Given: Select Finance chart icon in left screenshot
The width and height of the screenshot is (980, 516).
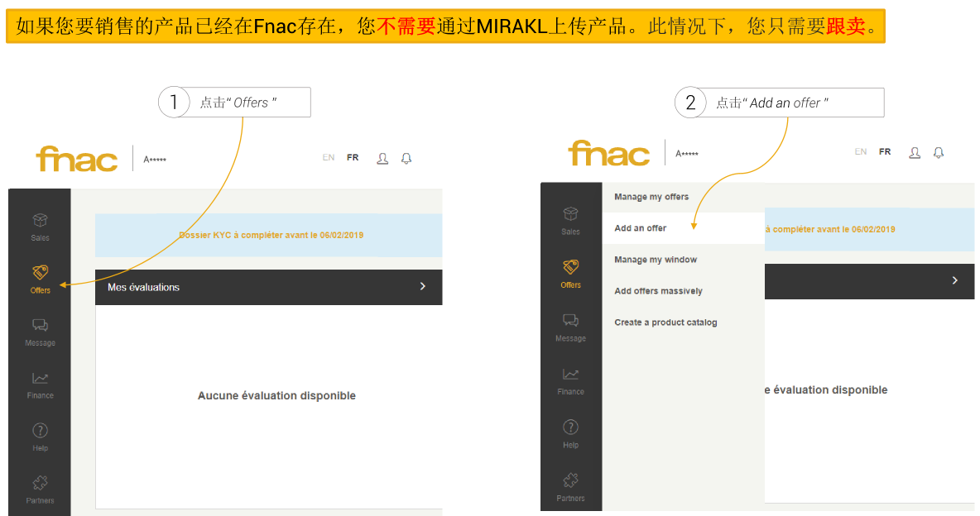Looking at the screenshot, I should tap(40, 379).
